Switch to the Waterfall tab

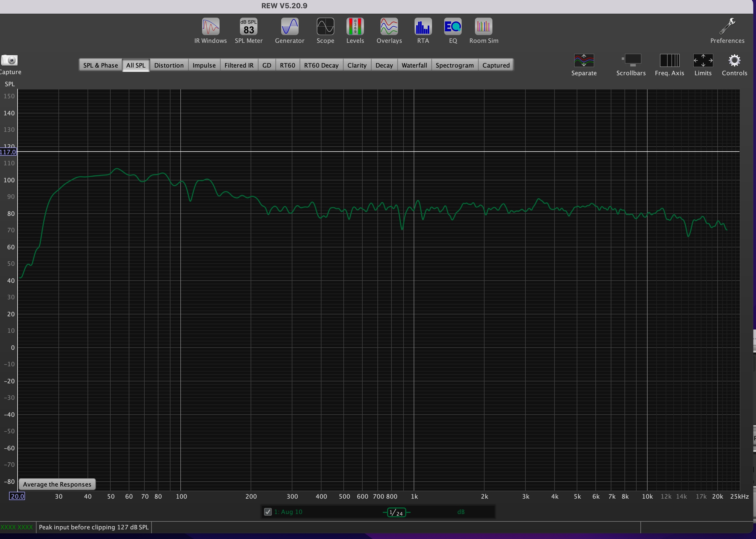click(414, 65)
